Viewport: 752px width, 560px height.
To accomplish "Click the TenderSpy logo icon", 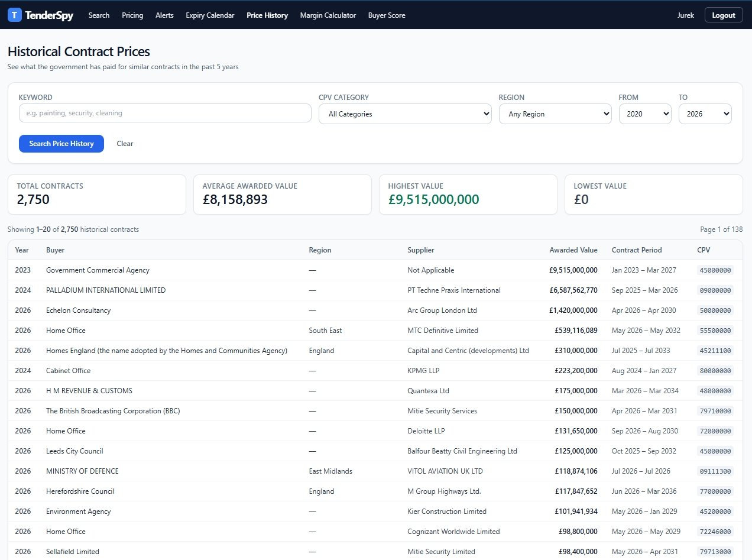I will (x=15, y=15).
